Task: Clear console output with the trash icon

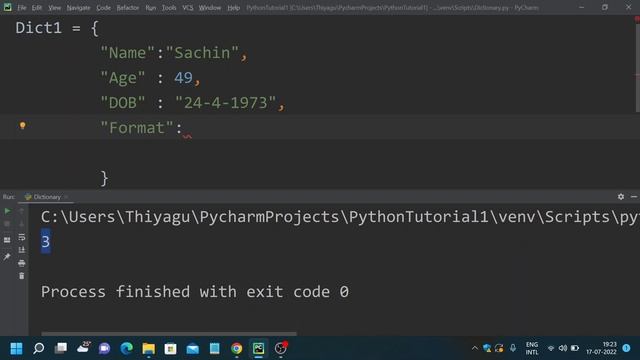Action: click(22, 276)
